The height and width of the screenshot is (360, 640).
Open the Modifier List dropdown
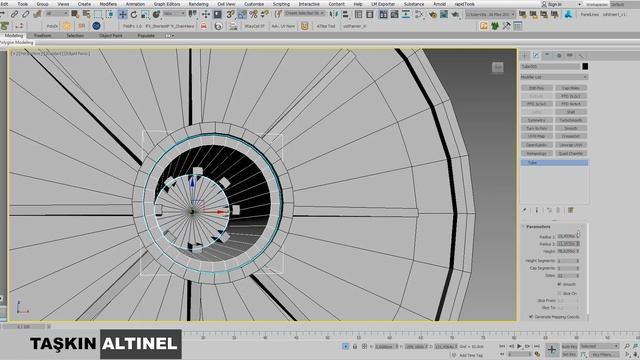point(554,77)
